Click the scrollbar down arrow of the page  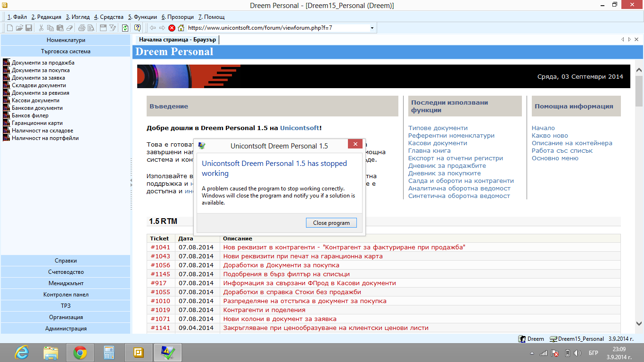click(x=639, y=323)
